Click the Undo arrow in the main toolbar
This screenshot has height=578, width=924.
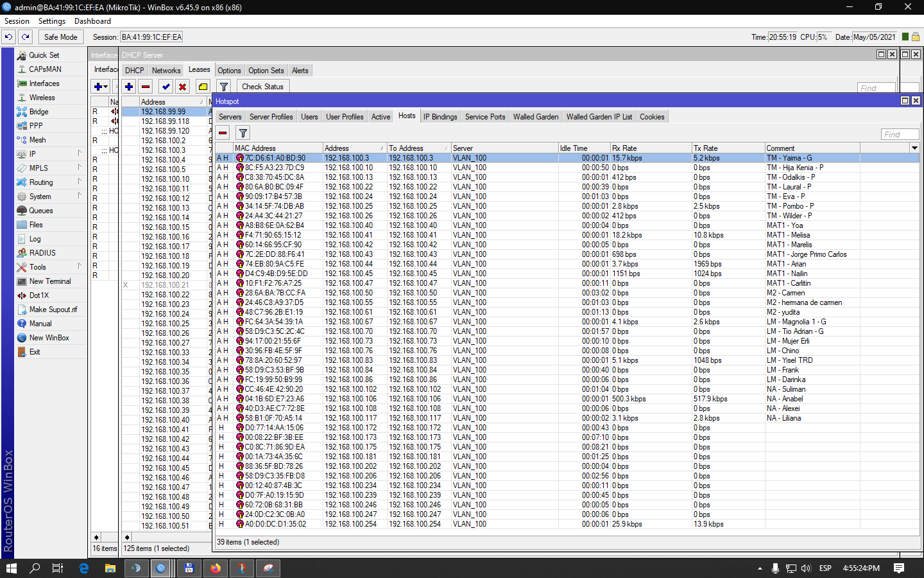tap(8, 37)
